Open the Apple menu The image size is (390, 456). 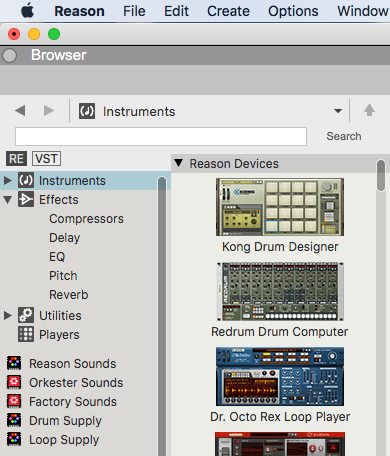[27, 11]
